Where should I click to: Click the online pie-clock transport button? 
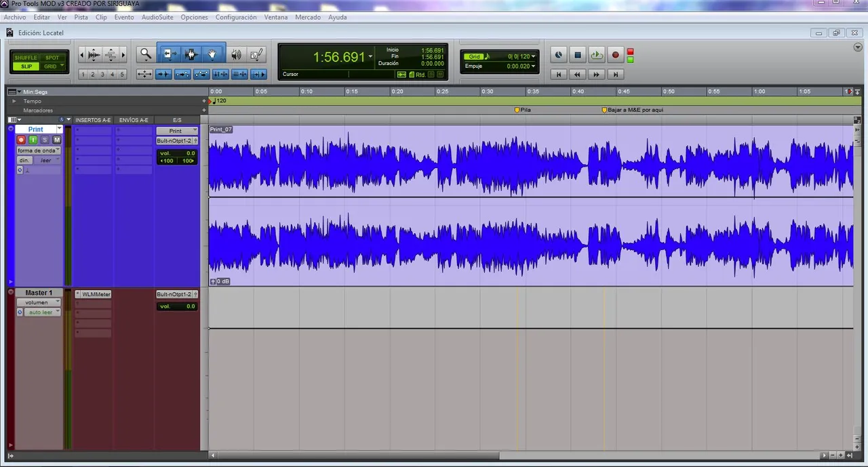(x=559, y=55)
